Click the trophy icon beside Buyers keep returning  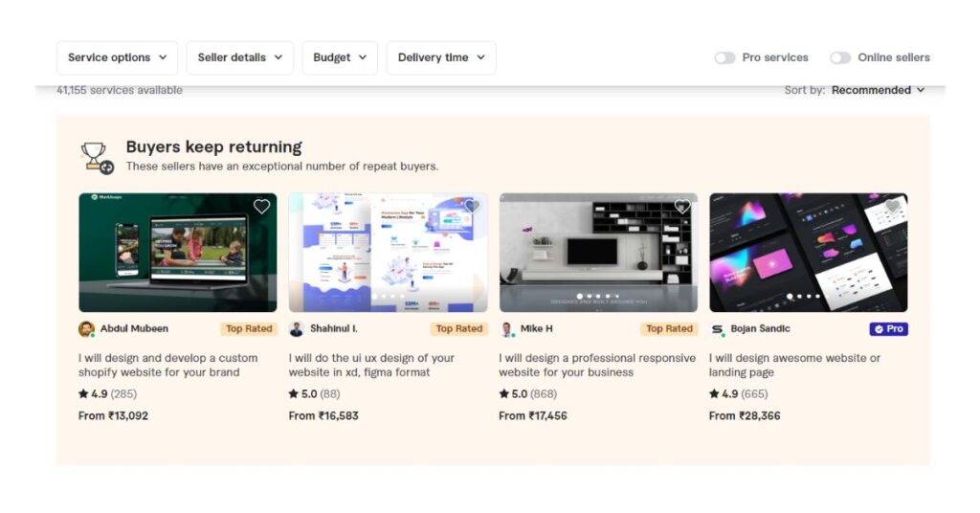pyautogui.click(x=97, y=158)
